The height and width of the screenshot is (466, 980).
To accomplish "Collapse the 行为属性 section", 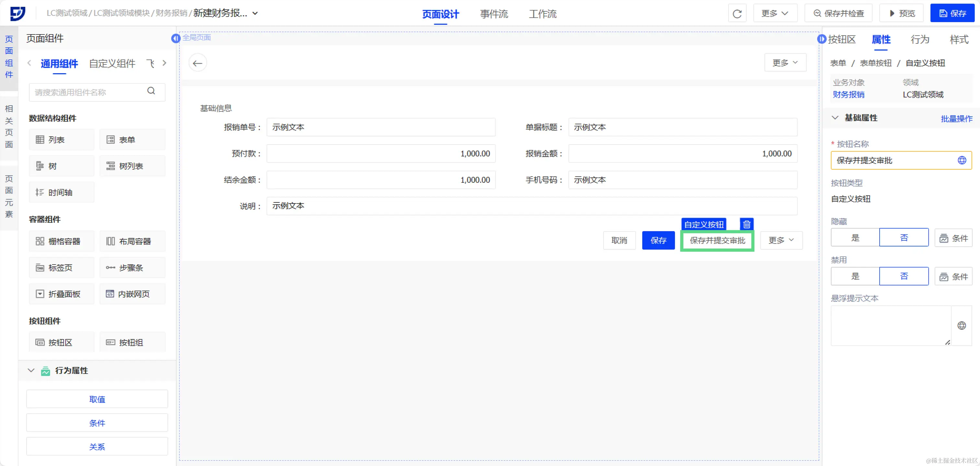I will 31,370.
